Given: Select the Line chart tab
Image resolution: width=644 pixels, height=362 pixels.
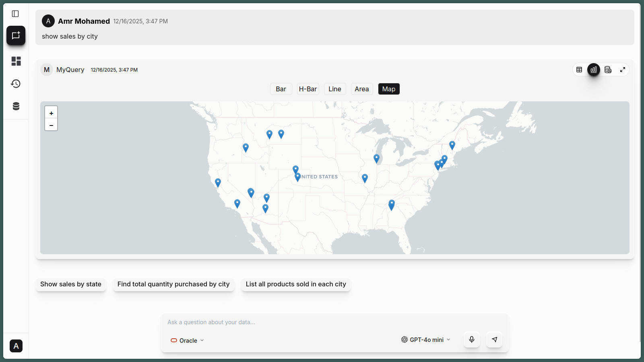Looking at the screenshot, I should pos(334,89).
